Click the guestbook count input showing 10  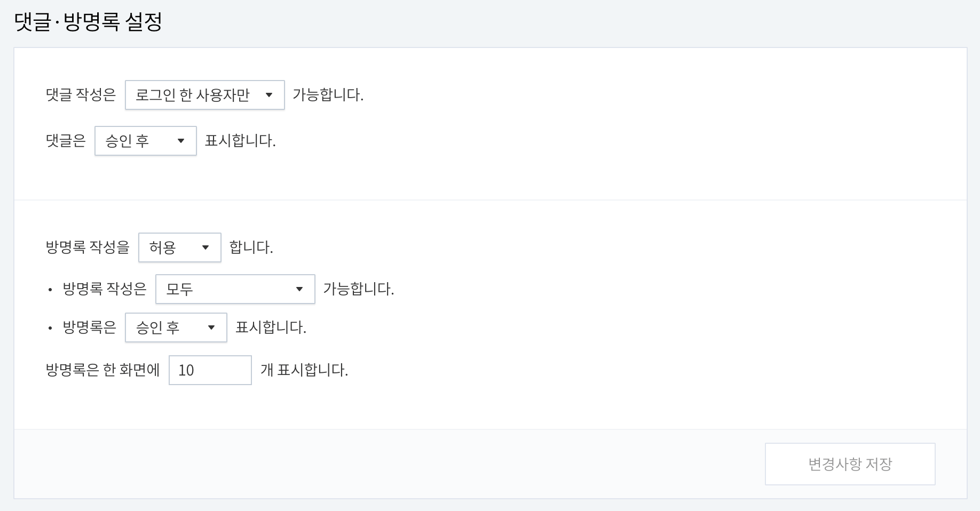pyautogui.click(x=210, y=370)
